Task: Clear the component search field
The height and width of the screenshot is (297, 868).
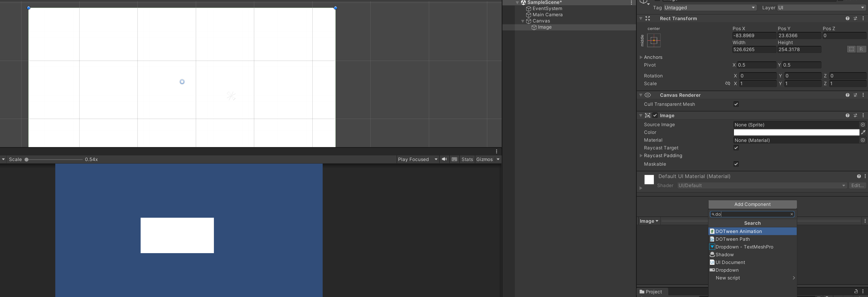Action: click(792, 214)
